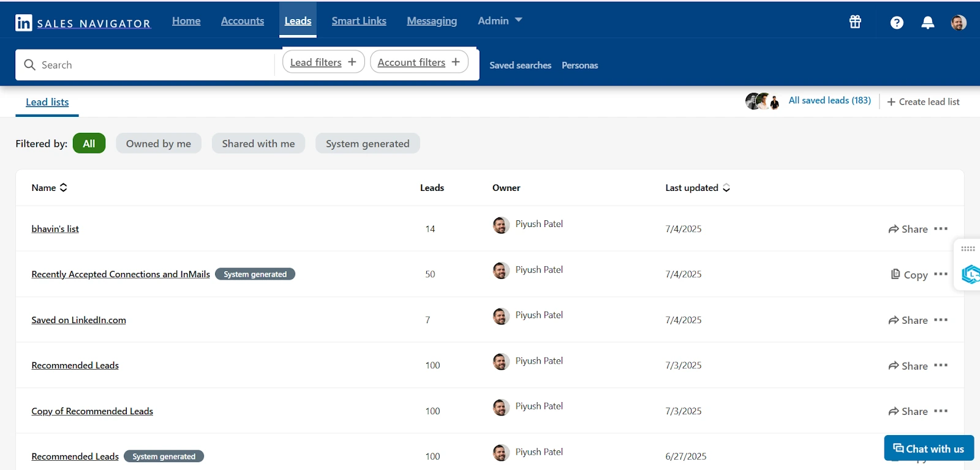
Task: Click the search magnifier icon
Action: pyautogui.click(x=29, y=65)
